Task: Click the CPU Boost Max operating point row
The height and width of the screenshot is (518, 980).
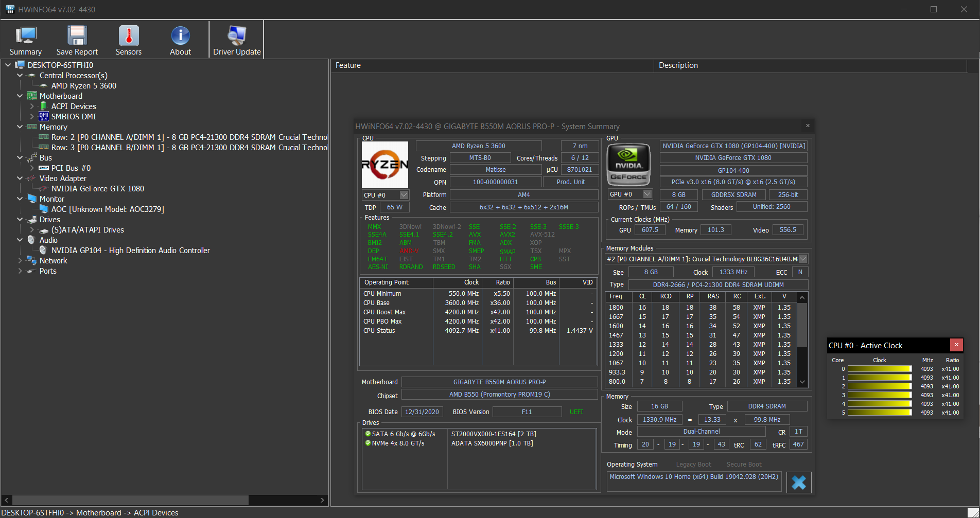Action: [x=478, y=312]
